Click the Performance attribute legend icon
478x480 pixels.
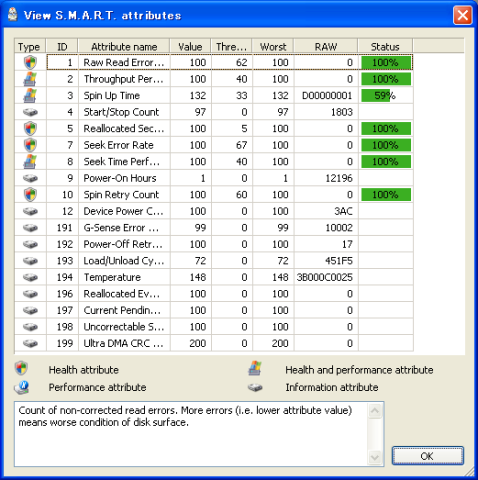(22, 388)
